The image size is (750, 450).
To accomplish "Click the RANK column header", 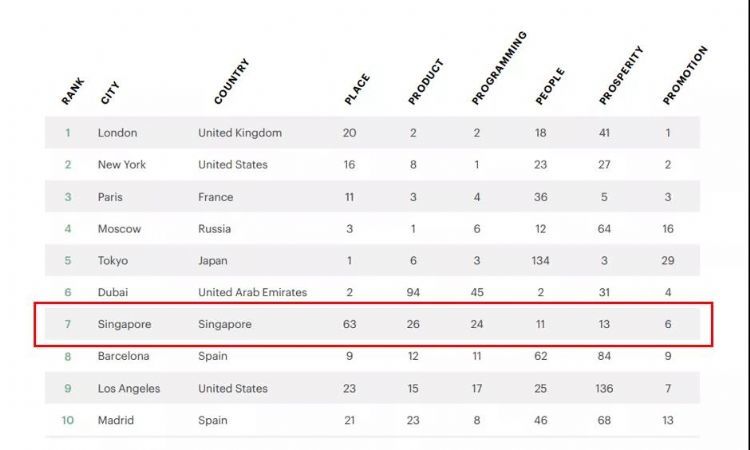I will click(x=73, y=91).
